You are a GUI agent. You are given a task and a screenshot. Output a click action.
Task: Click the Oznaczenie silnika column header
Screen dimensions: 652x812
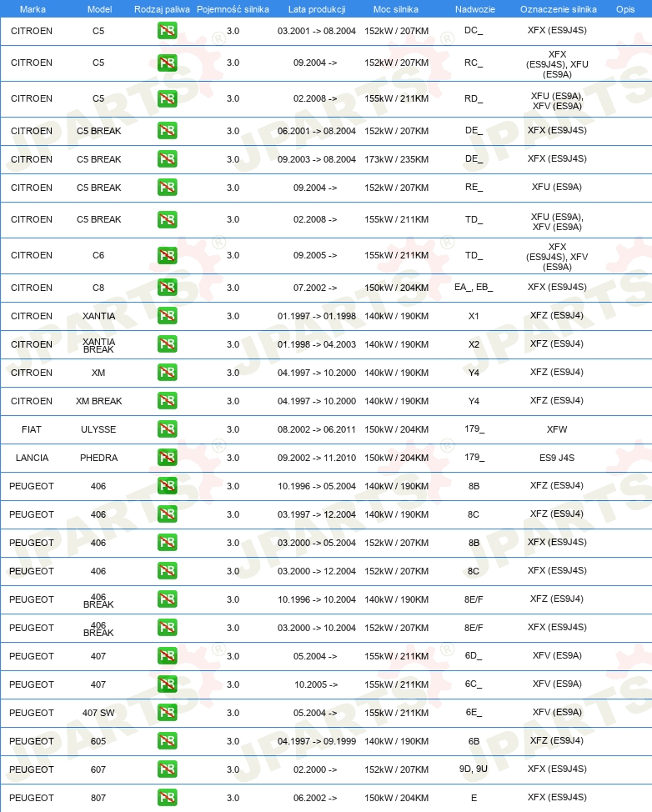coord(559,9)
